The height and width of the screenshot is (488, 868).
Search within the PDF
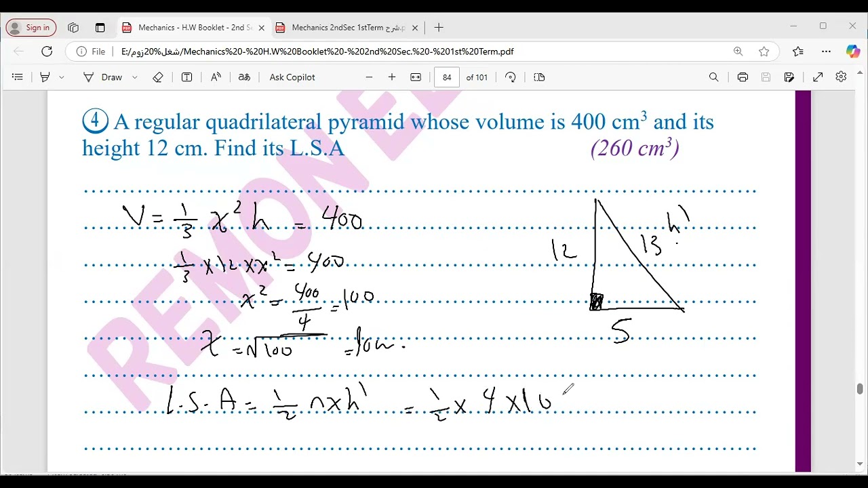click(713, 77)
